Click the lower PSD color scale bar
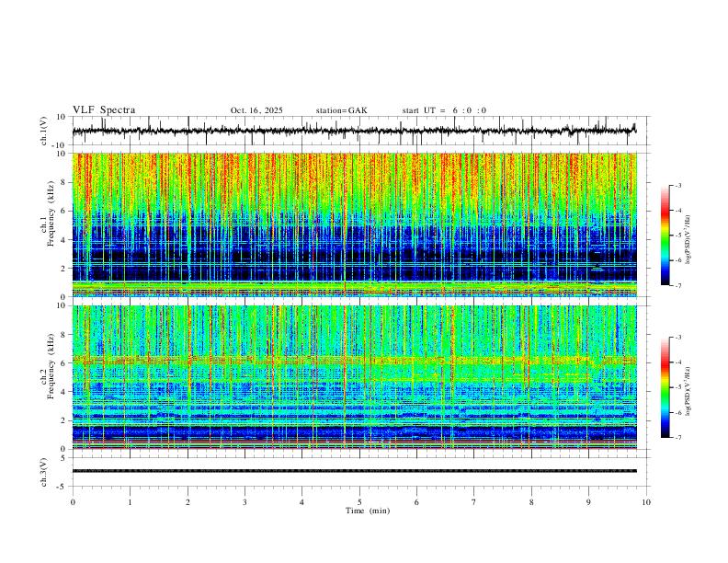This screenshot has width=728, height=563. [x=665, y=387]
